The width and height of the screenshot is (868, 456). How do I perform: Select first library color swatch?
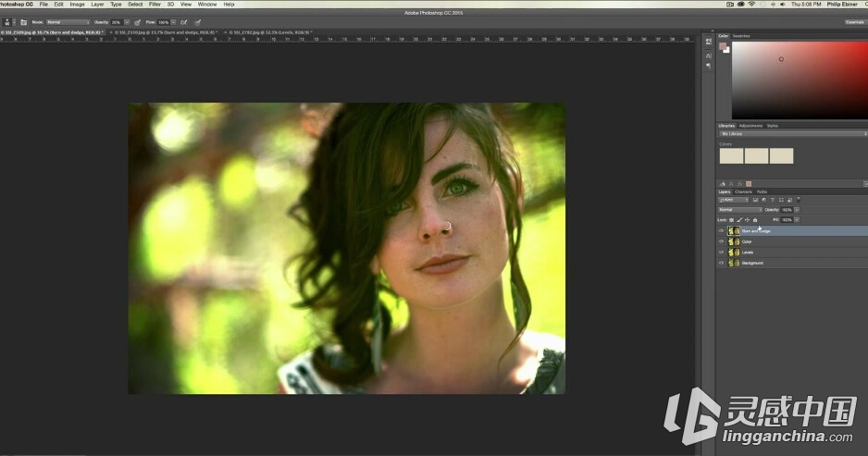coord(731,156)
